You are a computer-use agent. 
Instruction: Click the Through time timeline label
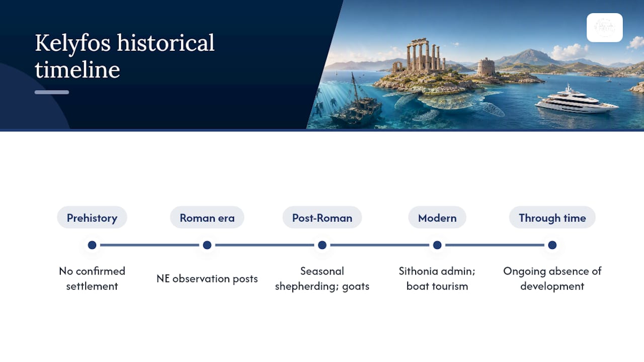click(x=552, y=218)
